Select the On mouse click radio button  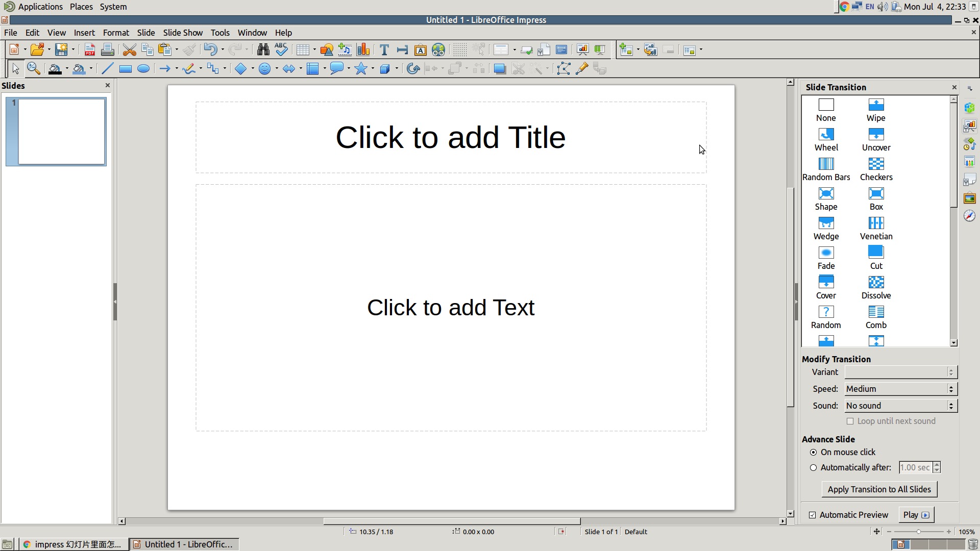(x=814, y=453)
